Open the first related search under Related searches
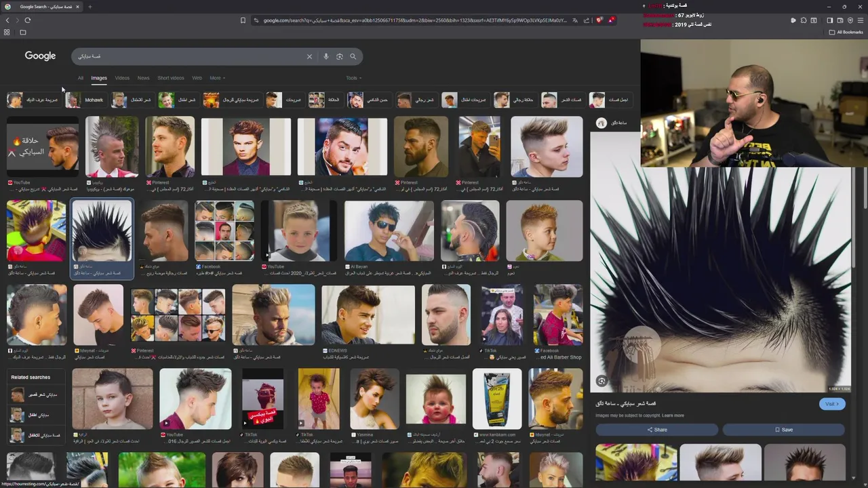Viewport: 868px width, 488px height. point(36,394)
